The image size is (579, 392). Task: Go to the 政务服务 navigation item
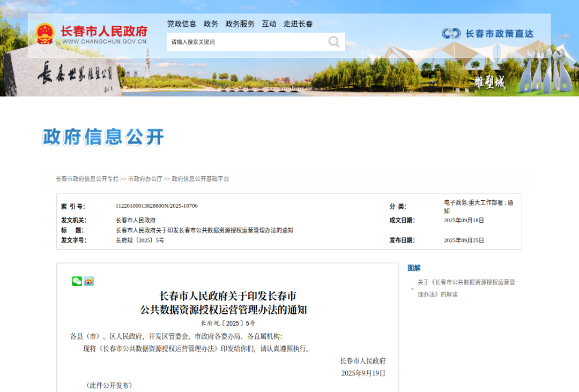tap(240, 24)
